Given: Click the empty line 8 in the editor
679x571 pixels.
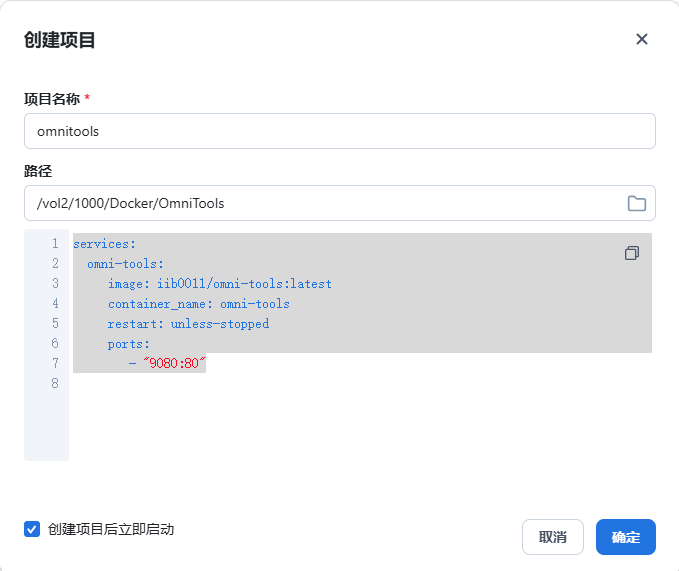Looking at the screenshot, I should 300,384.
